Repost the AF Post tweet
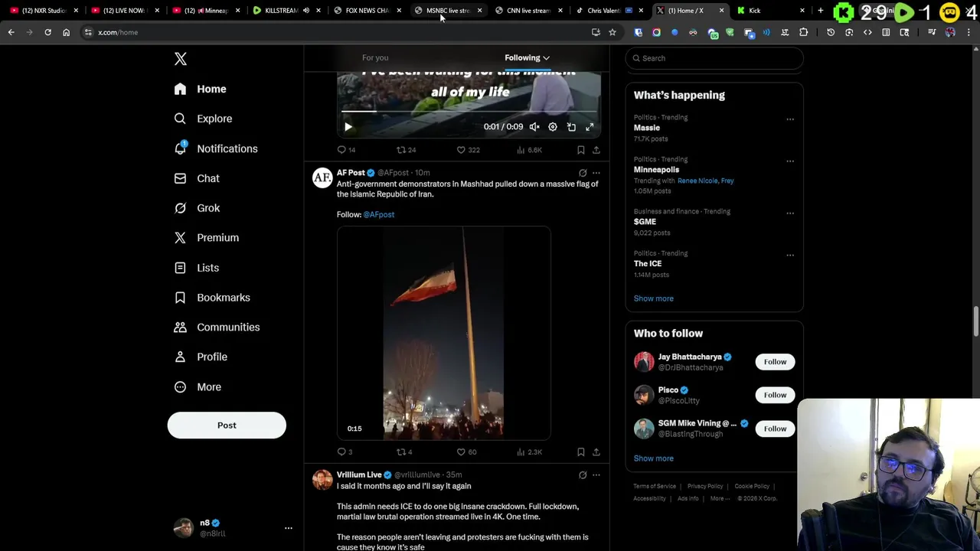The width and height of the screenshot is (980, 551). 403,452
